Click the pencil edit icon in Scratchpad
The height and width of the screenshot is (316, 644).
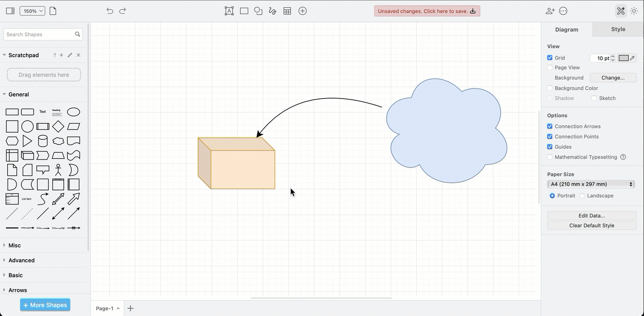[x=69, y=55]
